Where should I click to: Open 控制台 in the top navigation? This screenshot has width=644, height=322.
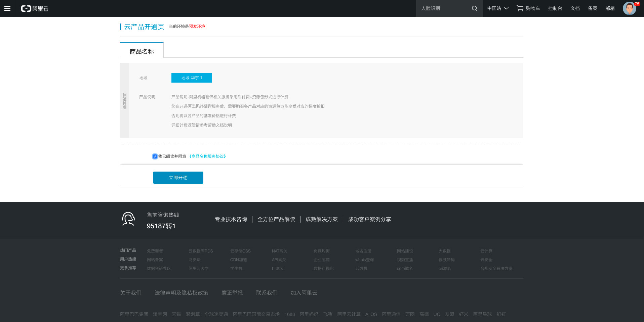point(555,8)
